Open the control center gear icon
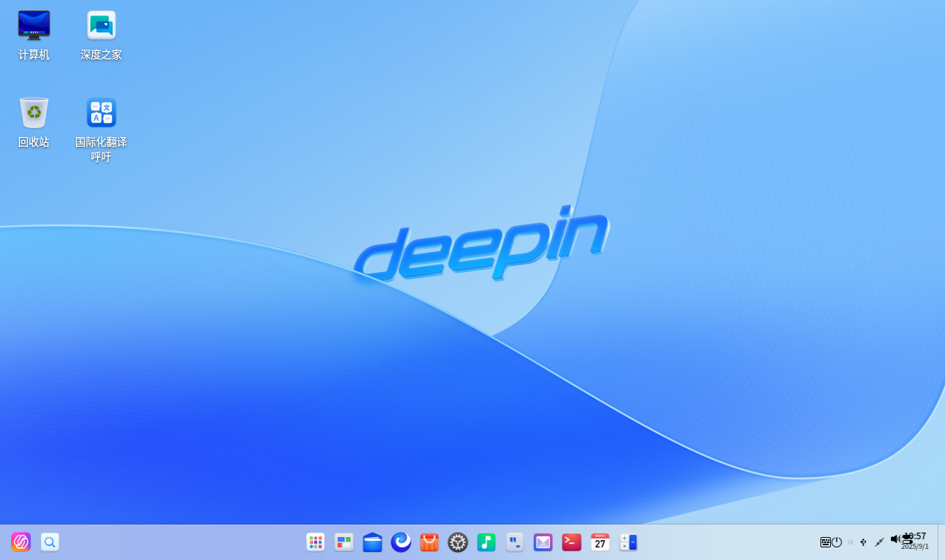 coord(458,542)
